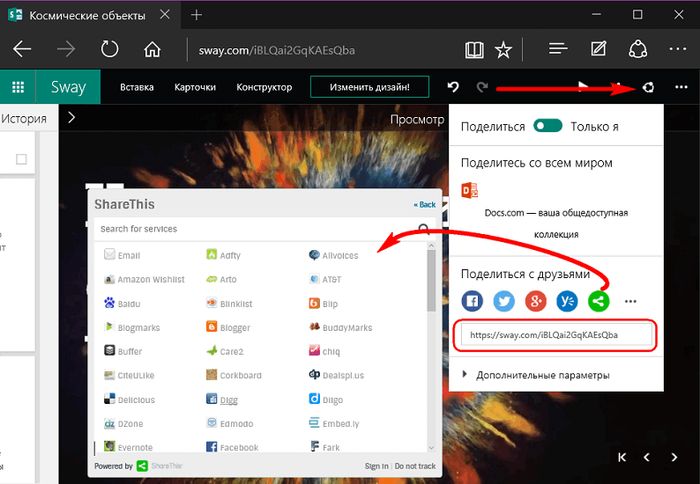Screen dimensions: 700x484
Task: Click the Undo arrow in Sway toolbar
Action: 453,87
